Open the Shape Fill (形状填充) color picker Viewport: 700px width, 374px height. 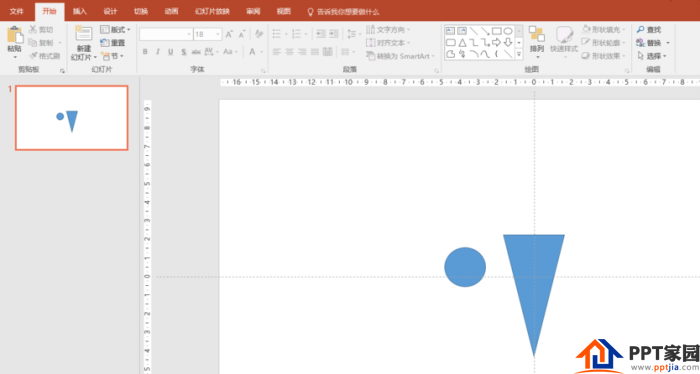[x=604, y=29]
